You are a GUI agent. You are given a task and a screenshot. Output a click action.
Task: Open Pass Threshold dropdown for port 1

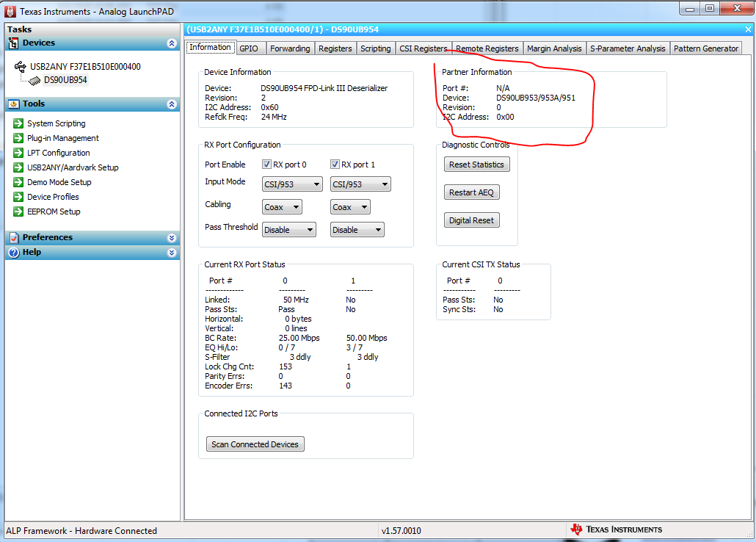click(x=357, y=230)
